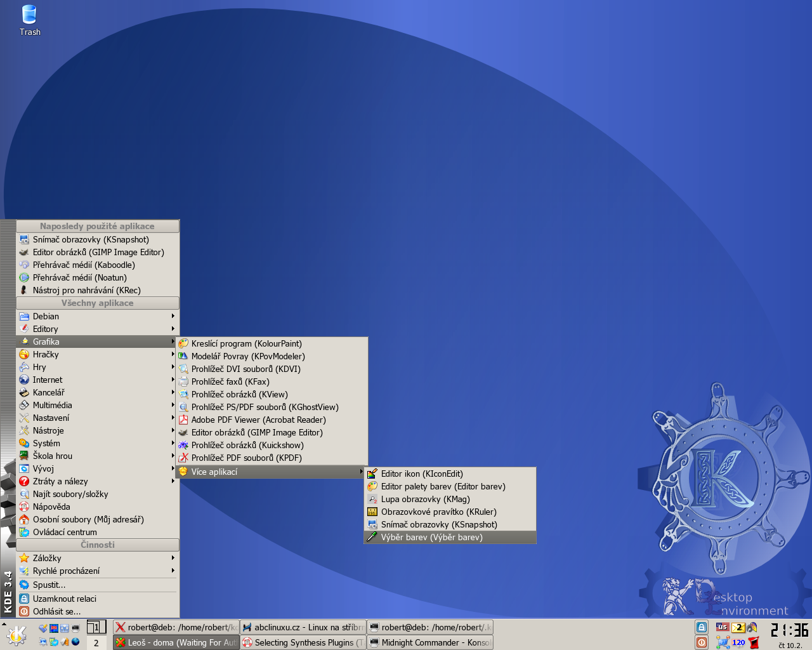Click the Acrobat Reader PDF icon
The width and height of the screenshot is (812, 650).
(x=183, y=420)
